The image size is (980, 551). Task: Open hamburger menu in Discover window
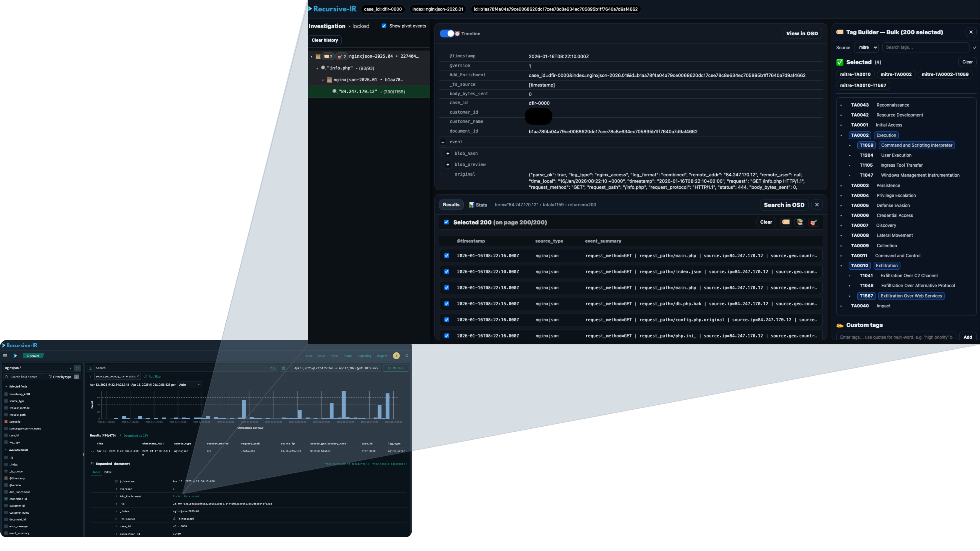[x=5, y=356]
